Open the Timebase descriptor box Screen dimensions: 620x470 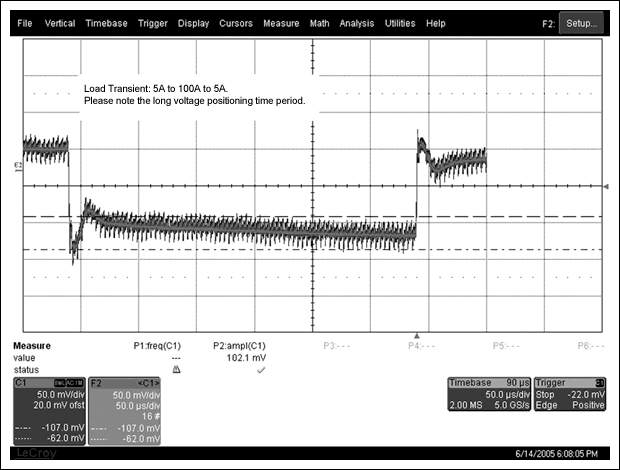(x=489, y=394)
